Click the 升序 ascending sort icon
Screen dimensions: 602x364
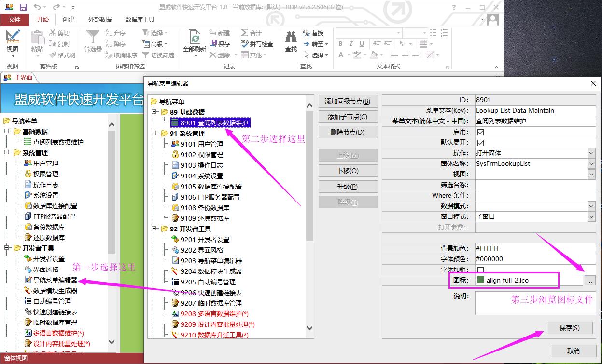point(109,33)
